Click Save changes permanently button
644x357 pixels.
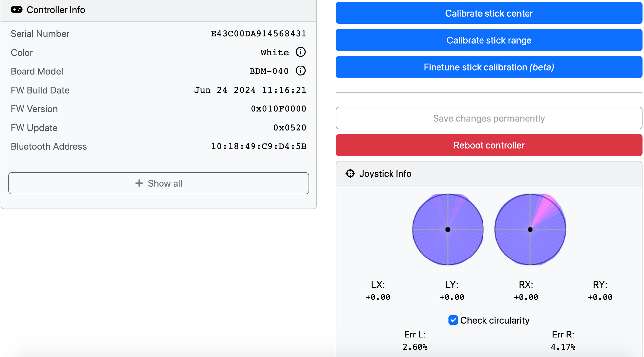point(489,118)
